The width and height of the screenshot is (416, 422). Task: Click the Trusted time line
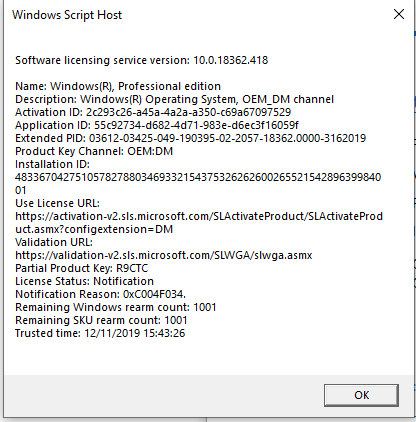click(100, 333)
